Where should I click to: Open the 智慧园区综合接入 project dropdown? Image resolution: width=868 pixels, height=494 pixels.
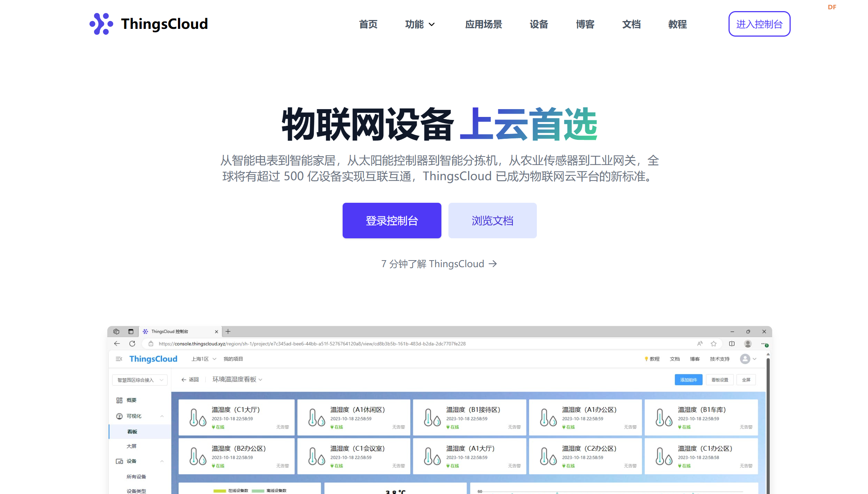click(x=140, y=380)
